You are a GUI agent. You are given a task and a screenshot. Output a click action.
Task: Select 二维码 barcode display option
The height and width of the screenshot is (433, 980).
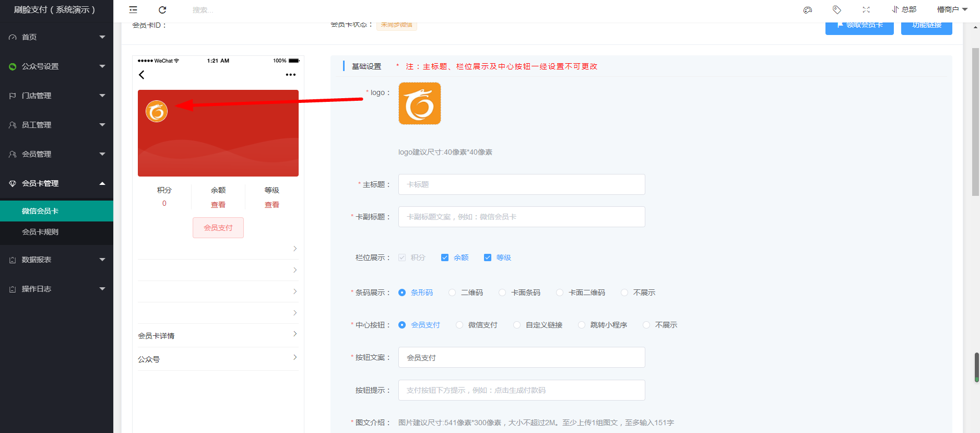(x=452, y=292)
